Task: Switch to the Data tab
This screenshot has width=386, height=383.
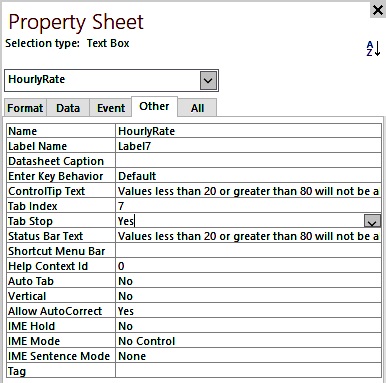Action: click(x=68, y=108)
